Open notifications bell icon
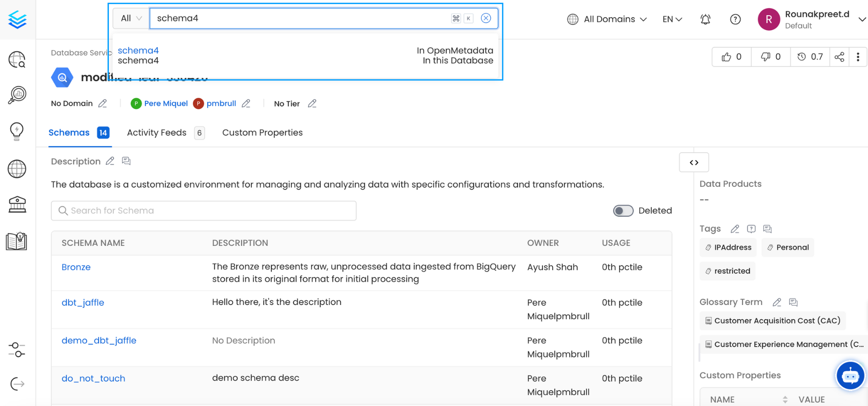The image size is (868, 406). point(705,19)
